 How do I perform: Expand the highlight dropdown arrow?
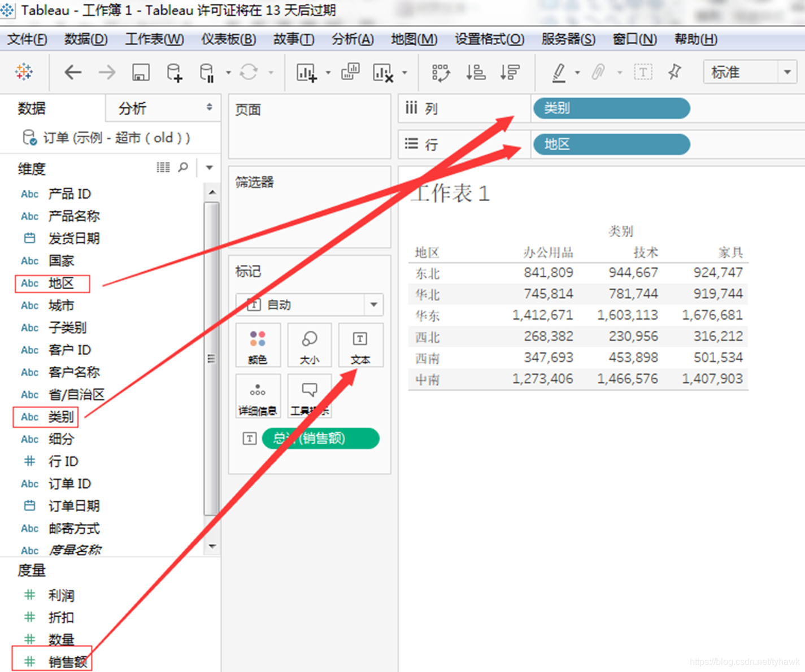click(x=577, y=72)
